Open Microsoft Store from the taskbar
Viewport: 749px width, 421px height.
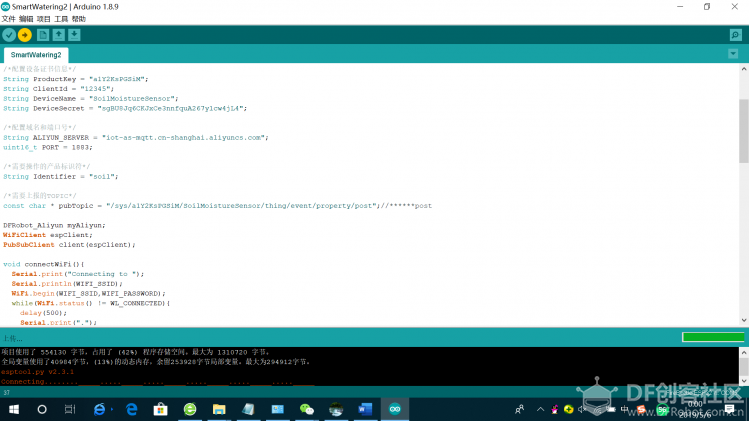160,410
